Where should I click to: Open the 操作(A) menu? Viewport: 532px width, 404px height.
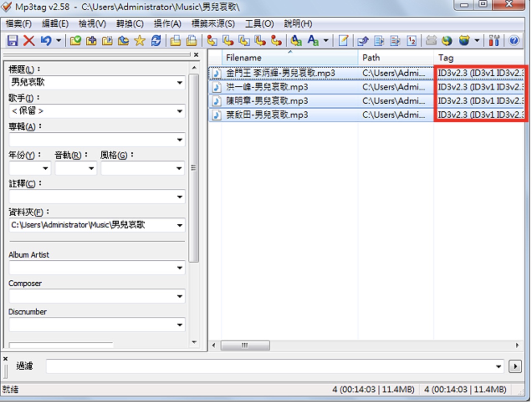(x=168, y=24)
